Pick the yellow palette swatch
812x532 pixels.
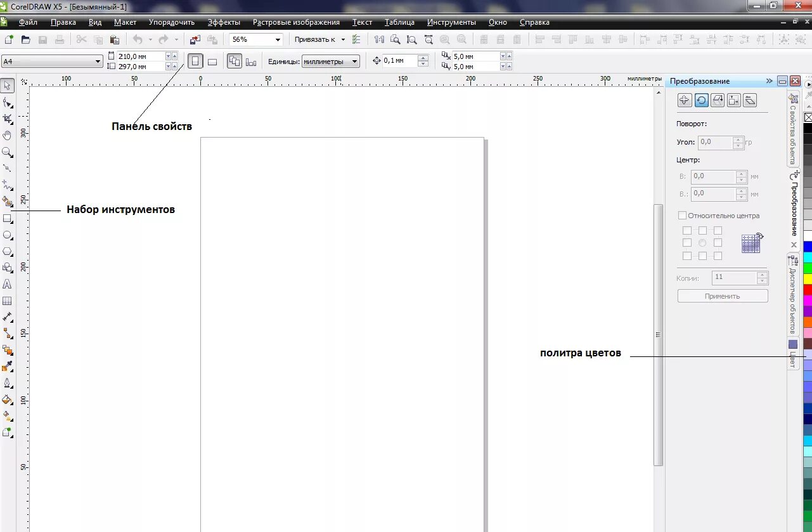pyautogui.click(x=808, y=278)
